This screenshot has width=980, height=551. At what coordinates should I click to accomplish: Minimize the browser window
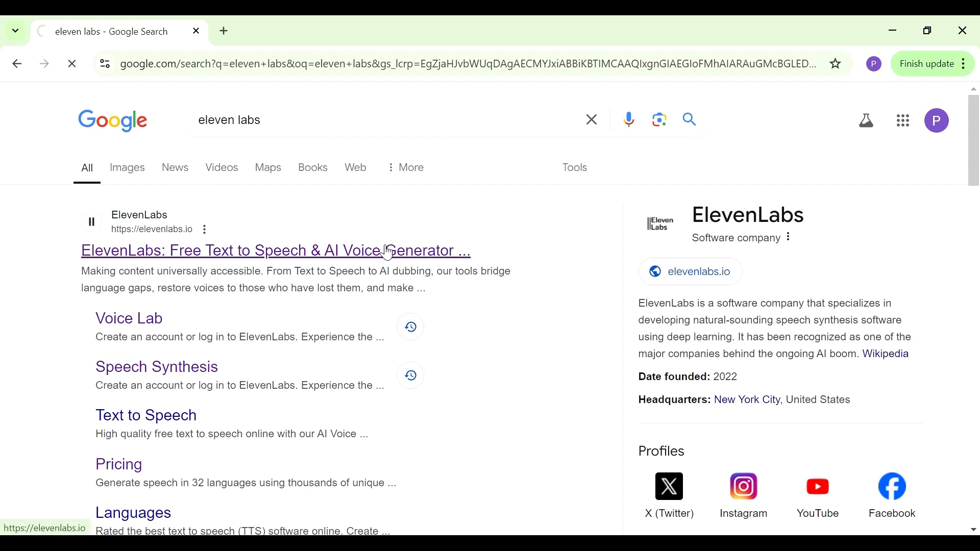(893, 31)
